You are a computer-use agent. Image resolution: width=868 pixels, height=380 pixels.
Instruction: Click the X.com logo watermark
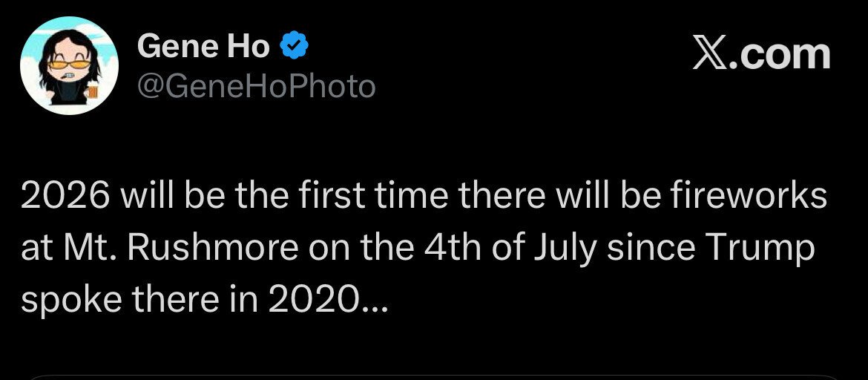pyautogui.click(x=760, y=54)
